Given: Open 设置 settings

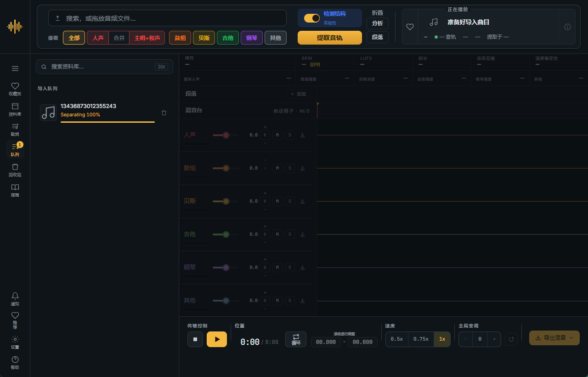Looking at the screenshot, I should point(15,342).
